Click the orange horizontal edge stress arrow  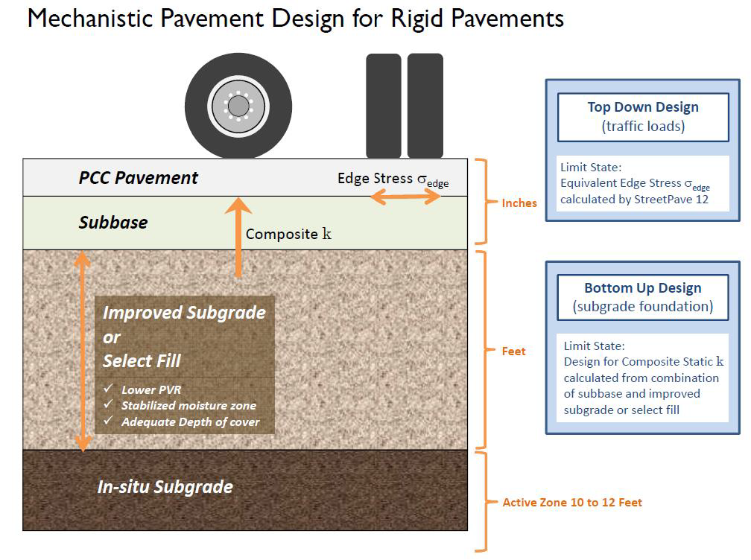point(406,197)
